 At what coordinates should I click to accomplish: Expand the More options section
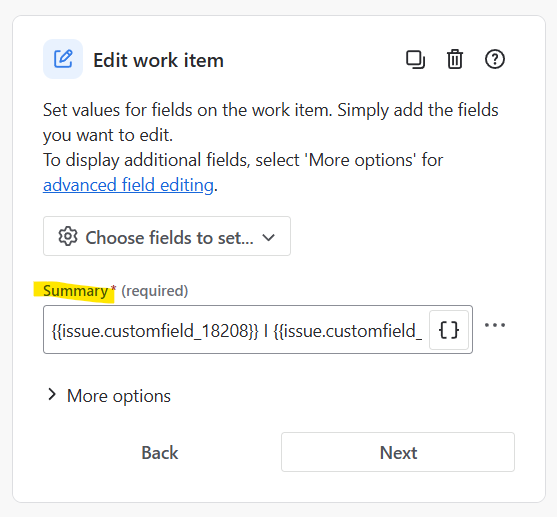click(109, 395)
